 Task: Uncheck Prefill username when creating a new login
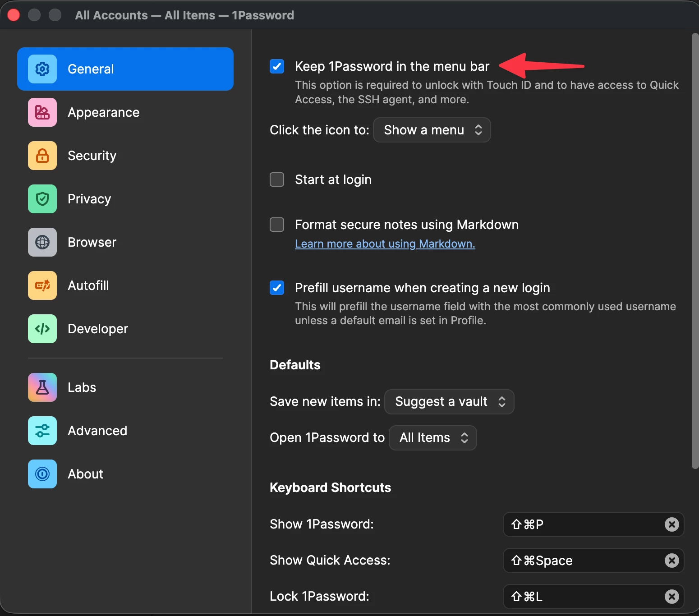277,288
